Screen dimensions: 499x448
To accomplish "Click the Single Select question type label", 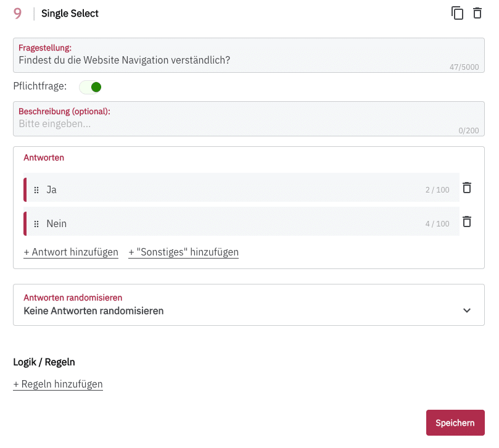I will pyautogui.click(x=70, y=14).
